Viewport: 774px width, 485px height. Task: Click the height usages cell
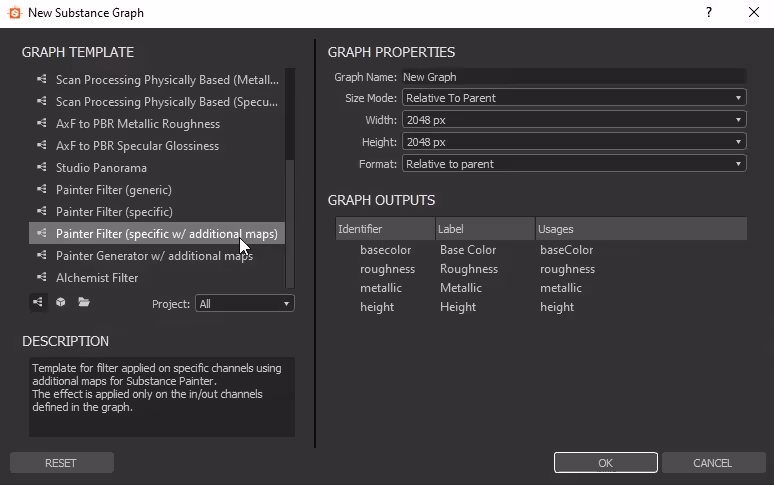(557, 307)
